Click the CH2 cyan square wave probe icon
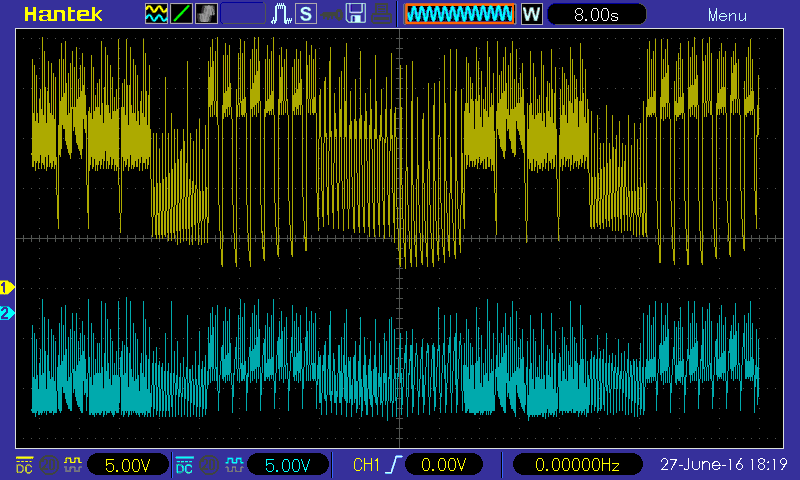The image size is (800, 480). pyautogui.click(x=234, y=464)
